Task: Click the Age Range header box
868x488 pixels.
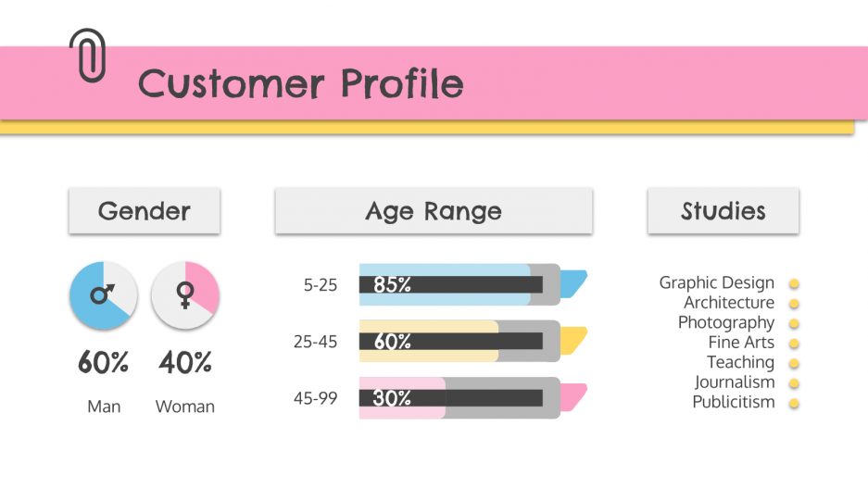Action: point(434,211)
